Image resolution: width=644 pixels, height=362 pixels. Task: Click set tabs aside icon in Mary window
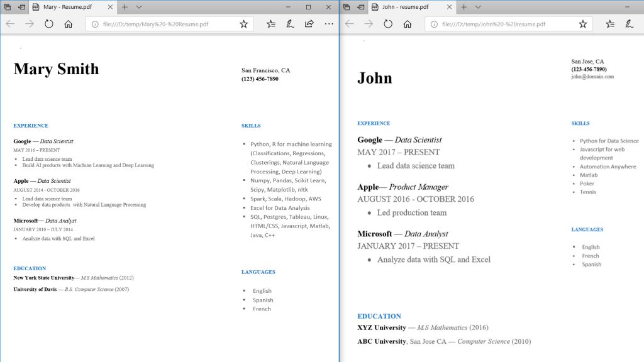pos(22,7)
